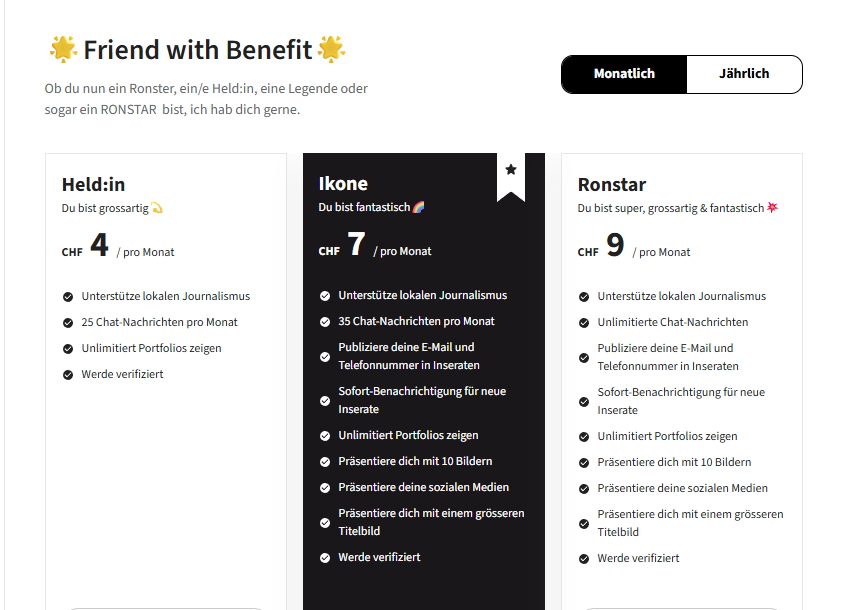Click checkmark next to 35 Chat-Nachrichten pro Monat
The width and height of the screenshot is (843, 610).
(x=325, y=322)
